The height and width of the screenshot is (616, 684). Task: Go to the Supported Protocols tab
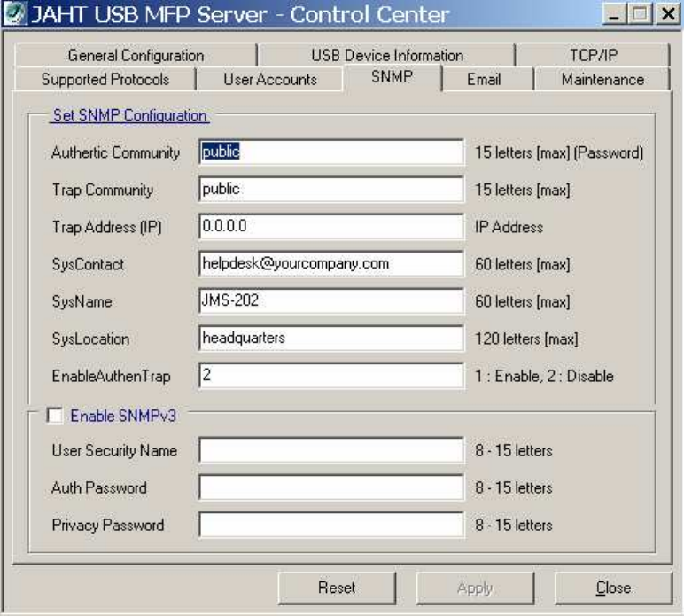pyautogui.click(x=105, y=80)
